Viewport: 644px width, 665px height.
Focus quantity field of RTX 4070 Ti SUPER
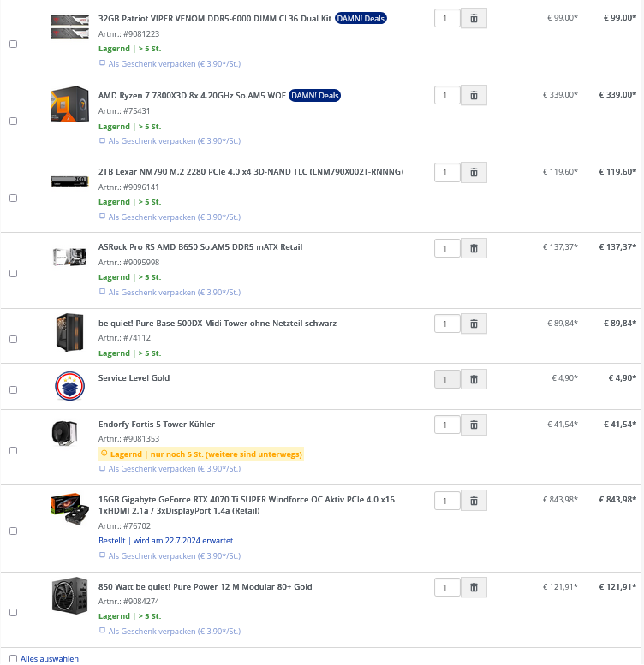tap(447, 501)
